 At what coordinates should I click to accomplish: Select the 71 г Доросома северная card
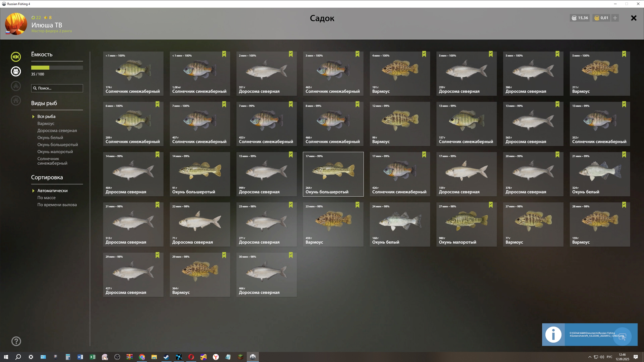pyautogui.click(x=200, y=224)
